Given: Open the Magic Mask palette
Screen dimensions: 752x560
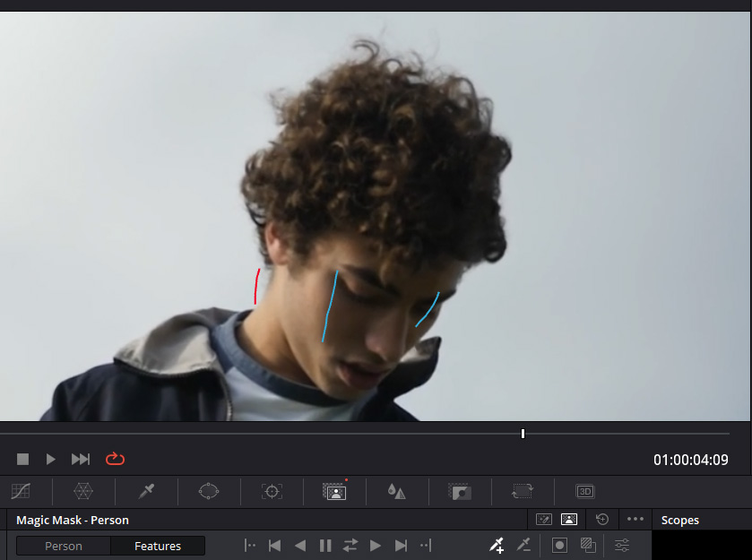Looking at the screenshot, I should click(334, 491).
